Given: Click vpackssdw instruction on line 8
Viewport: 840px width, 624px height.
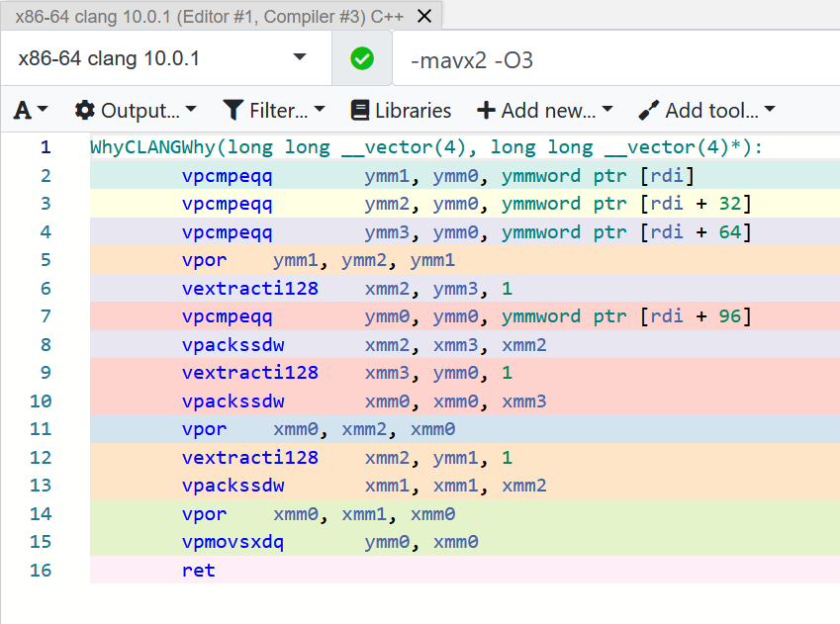Looking at the screenshot, I should [x=233, y=345].
